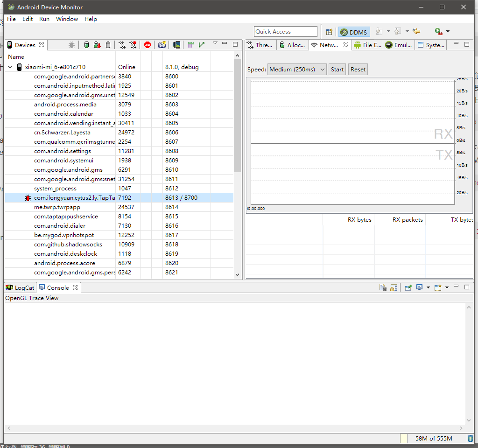The height and width of the screenshot is (448, 478).
Task: Open the Window menu
Action: [x=67, y=19]
